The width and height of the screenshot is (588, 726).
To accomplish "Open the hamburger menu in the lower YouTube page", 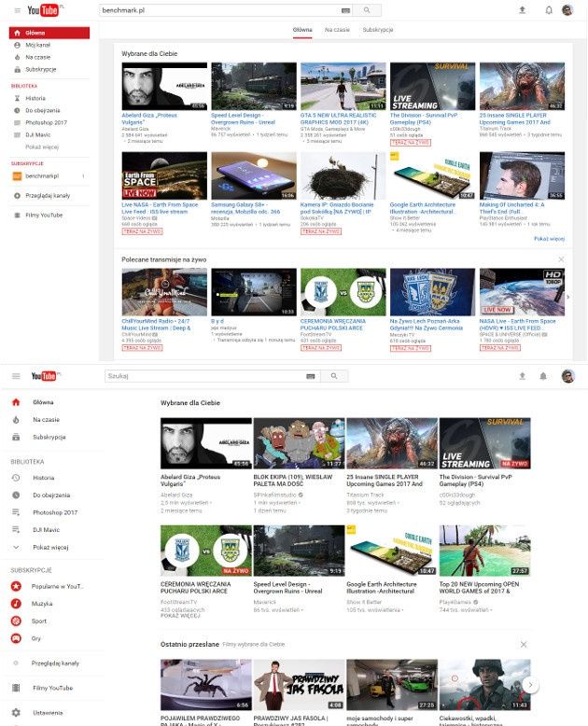I will [x=16, y=376].
